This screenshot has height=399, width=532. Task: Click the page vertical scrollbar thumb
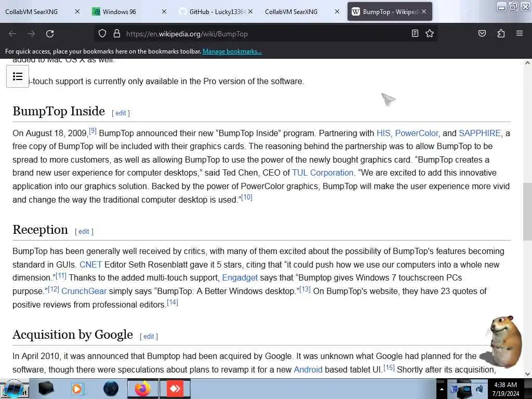(527, 212)
